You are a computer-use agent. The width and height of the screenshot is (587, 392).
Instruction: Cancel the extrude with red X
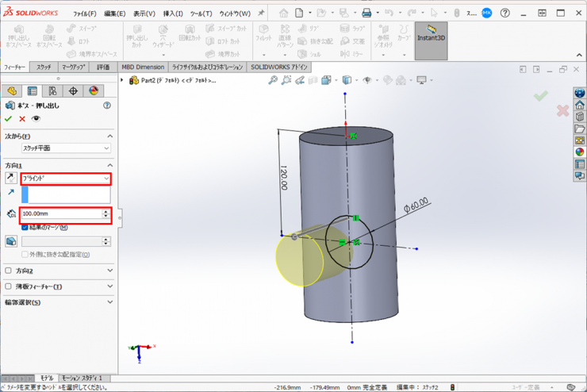[22, 119]
